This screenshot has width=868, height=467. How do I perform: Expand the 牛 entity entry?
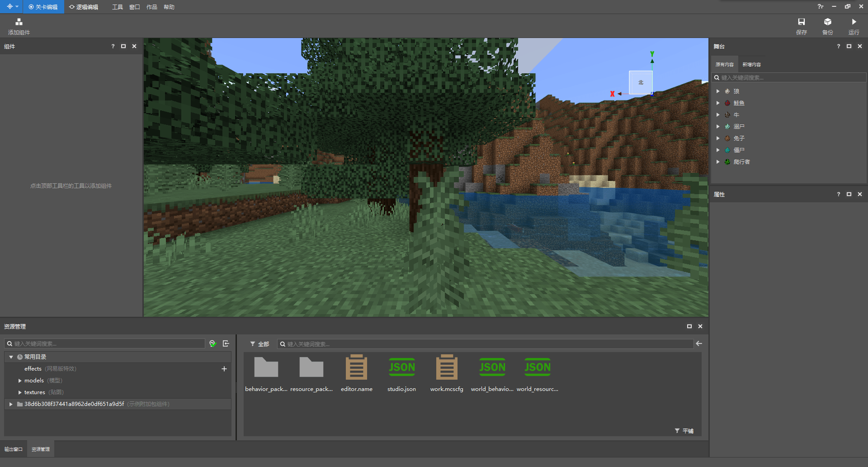718,114
